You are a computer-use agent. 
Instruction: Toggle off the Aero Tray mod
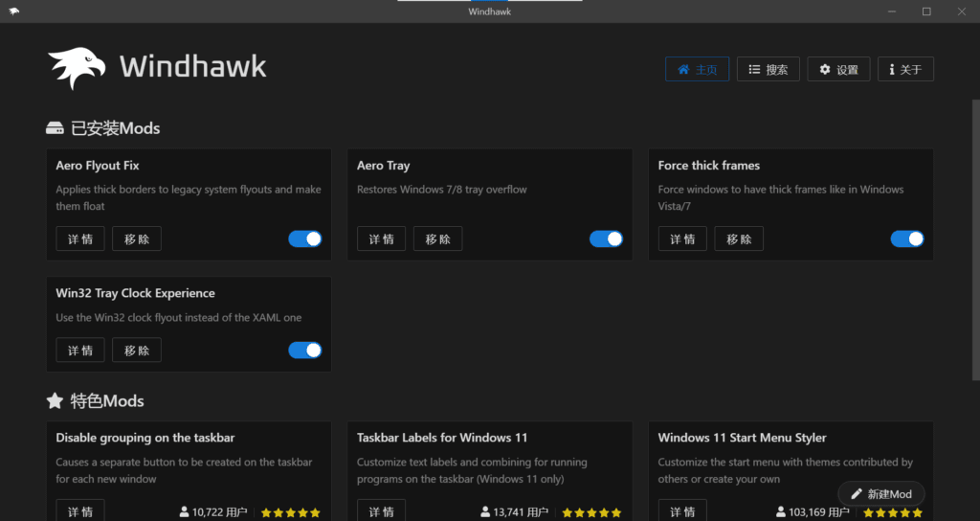point(606,238)
